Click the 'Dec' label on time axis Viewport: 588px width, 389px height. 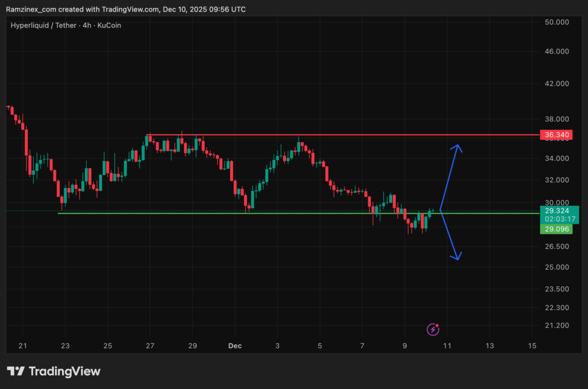point(234,345)
